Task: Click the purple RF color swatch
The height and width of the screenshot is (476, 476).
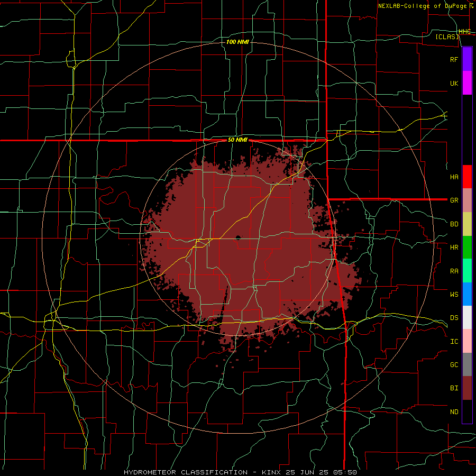Action: (x=467, y=59)
